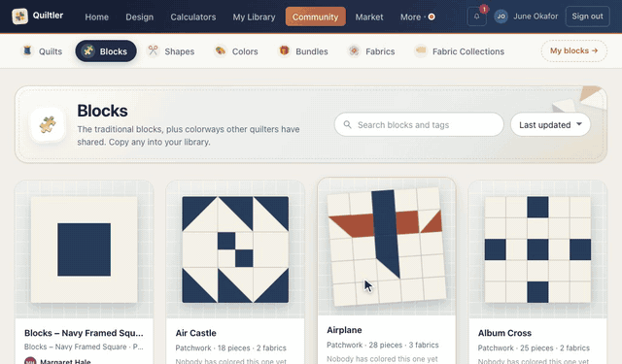The width and height of the screenshot is (622, 364).
Task: Click the Quilts spool icon
Action: pos(27,51)
